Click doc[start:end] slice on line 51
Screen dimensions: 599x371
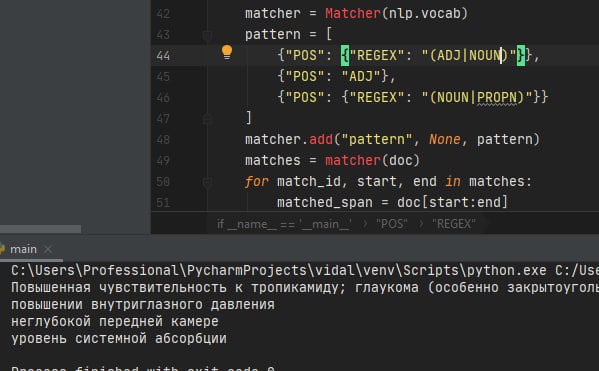point(452,202)
